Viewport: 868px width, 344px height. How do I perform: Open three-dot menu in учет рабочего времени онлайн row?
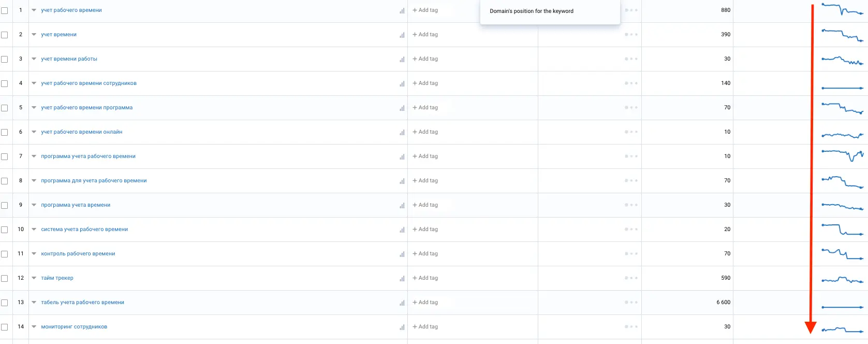coord(631,132)
